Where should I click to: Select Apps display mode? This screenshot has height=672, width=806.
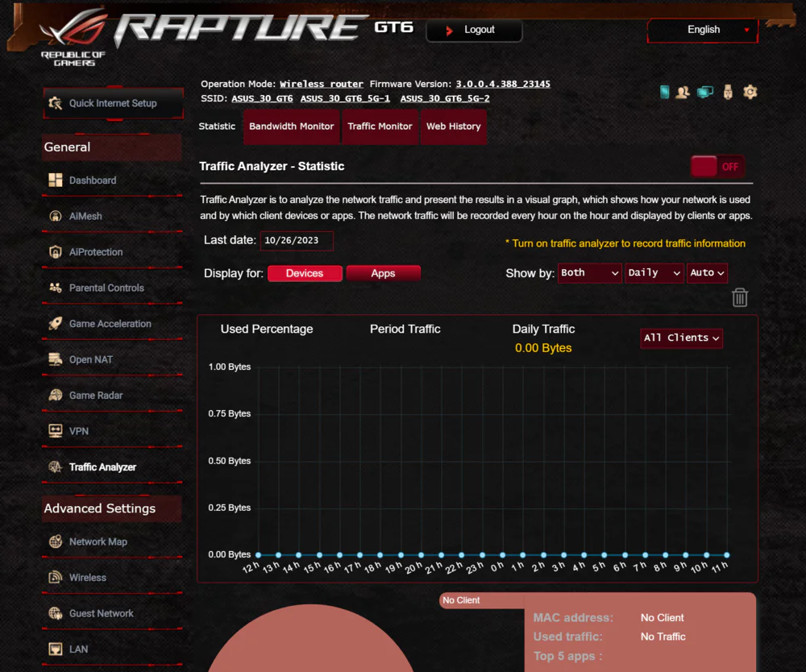(384, 273)
